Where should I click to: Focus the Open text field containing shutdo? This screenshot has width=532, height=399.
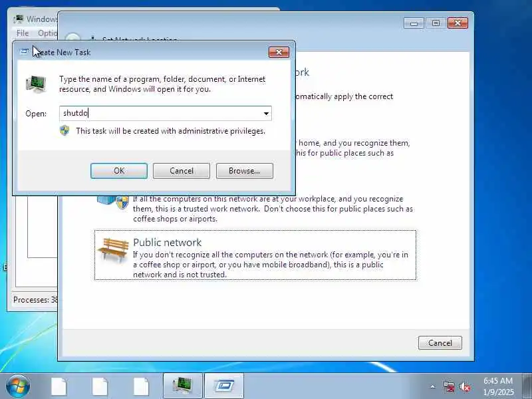(x=165, y=113)
